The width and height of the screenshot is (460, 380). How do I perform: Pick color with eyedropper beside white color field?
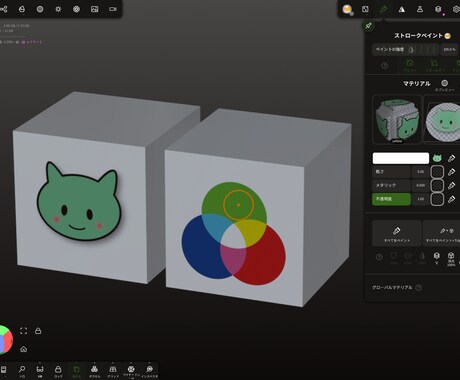tap(451, 158)
